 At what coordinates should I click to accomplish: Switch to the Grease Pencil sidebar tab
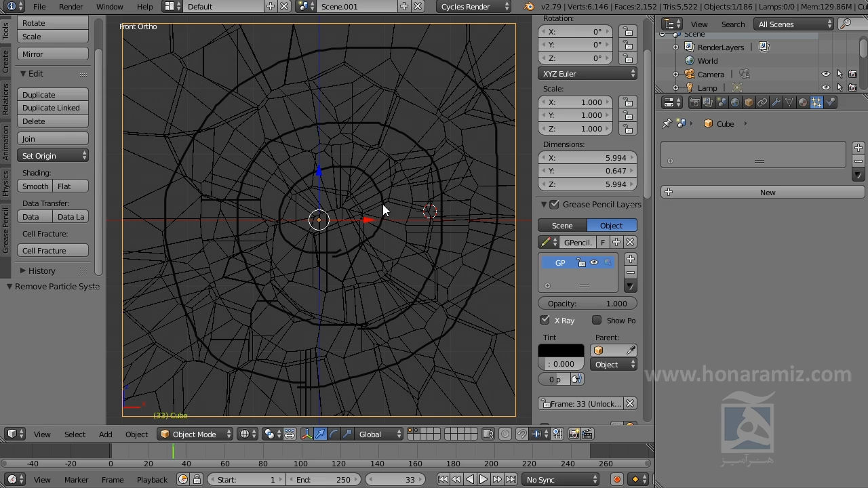click(5, 231)
